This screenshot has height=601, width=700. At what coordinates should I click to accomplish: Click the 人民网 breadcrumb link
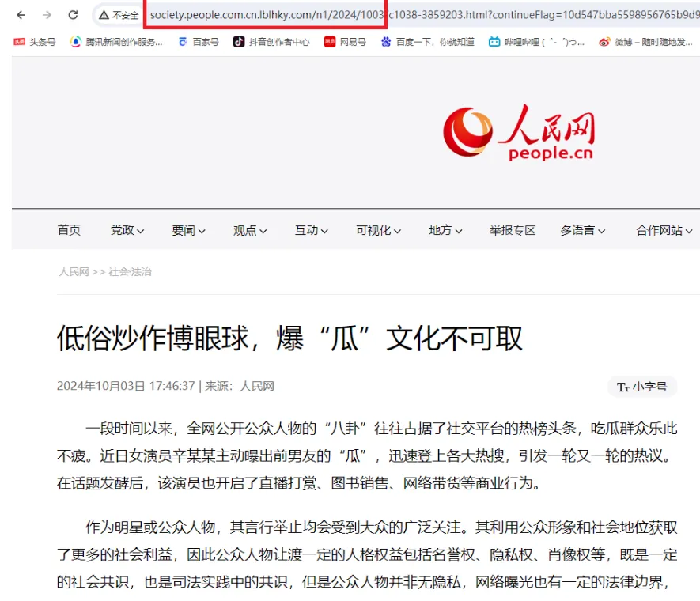(x=73, y=272)
